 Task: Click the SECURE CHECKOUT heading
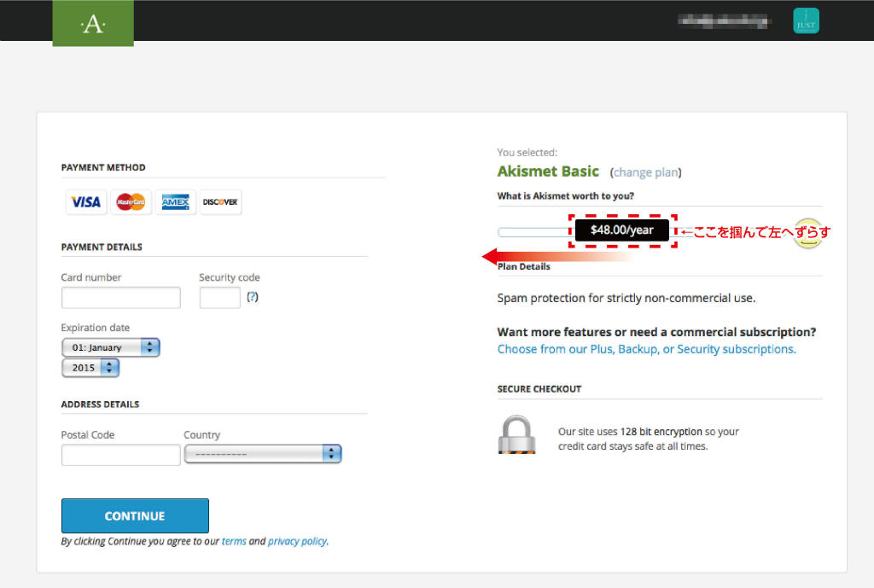539,389
